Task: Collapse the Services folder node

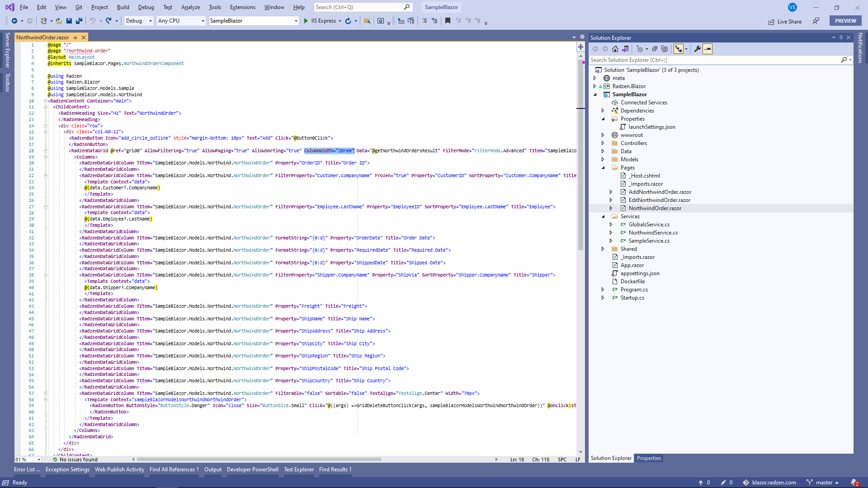Action: click(603, 216)
